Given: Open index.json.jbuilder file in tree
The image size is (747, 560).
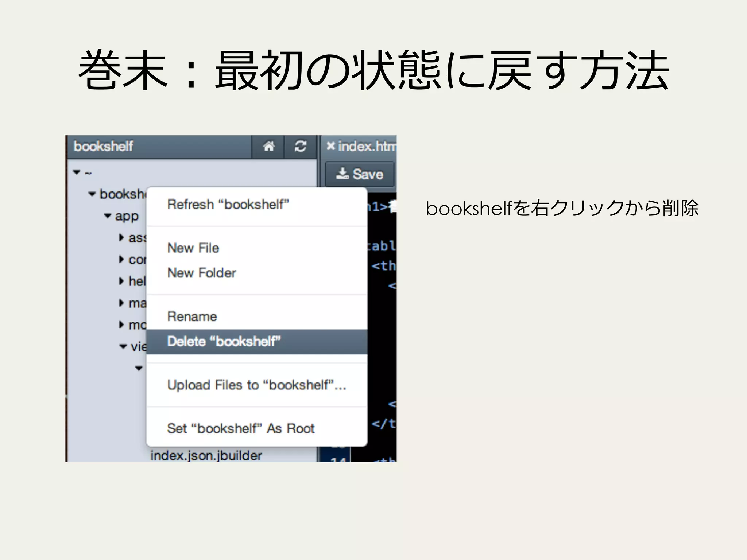Looking at the screenshot, I should pos(206,455).
